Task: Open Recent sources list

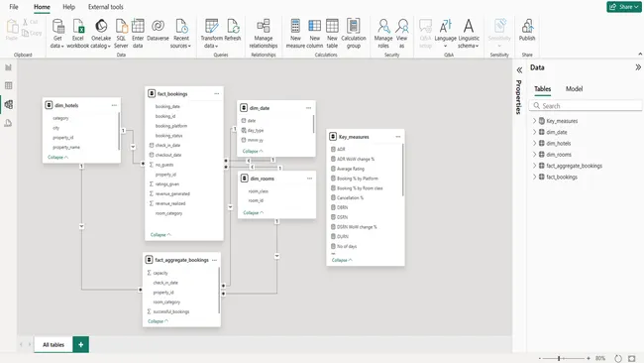Action: pyautogui.click(x=180, y=34)
